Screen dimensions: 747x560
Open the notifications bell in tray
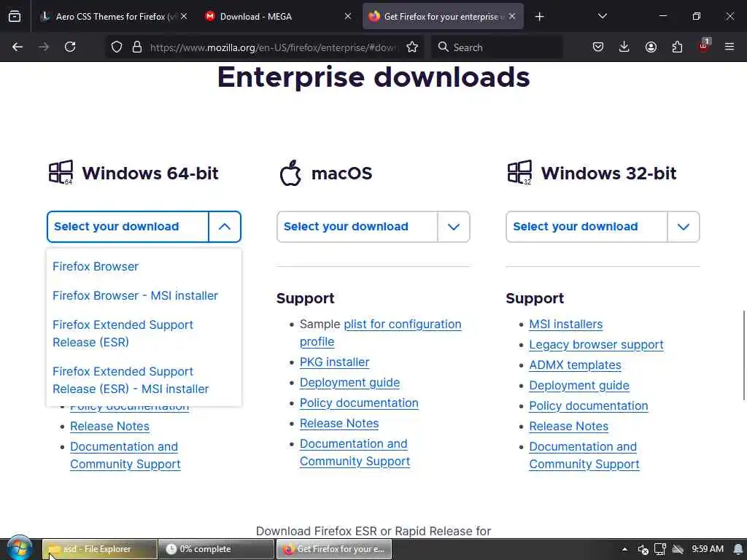point(738,549)
